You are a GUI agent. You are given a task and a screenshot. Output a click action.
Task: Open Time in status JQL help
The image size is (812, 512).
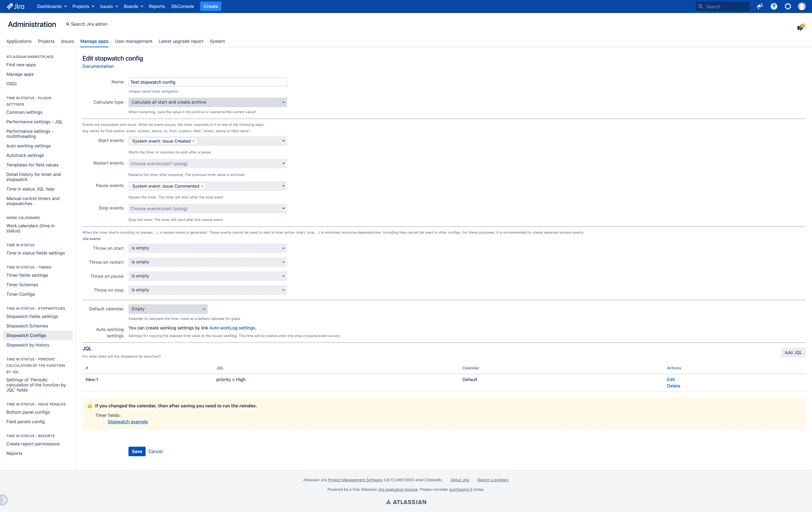pos(30,189)
